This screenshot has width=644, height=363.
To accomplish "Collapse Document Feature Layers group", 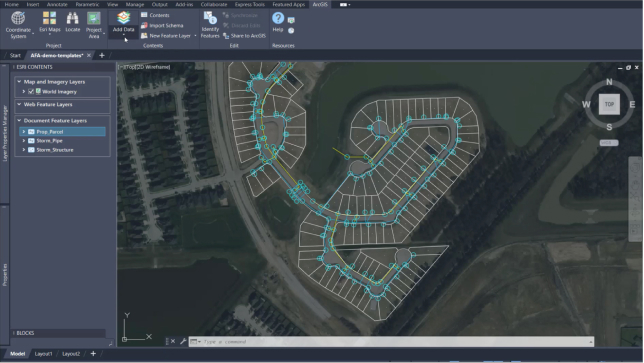I will tap(19, 121).
